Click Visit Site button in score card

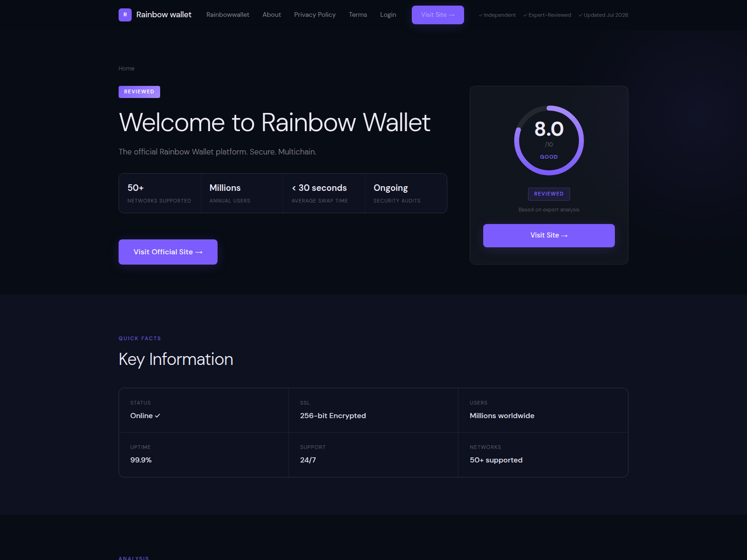click(549, 236)
